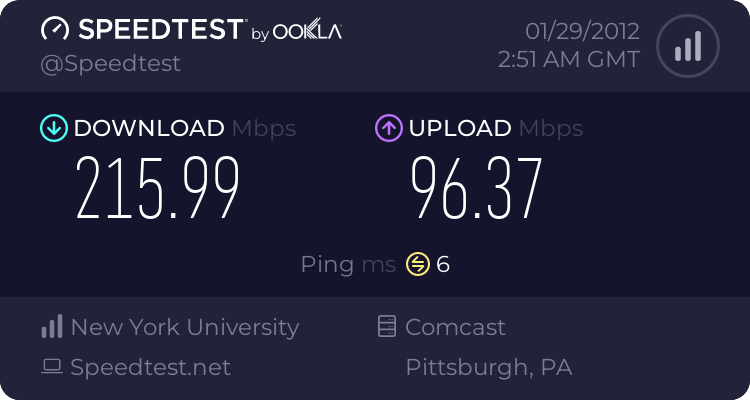The width and height of the screenshot is (750, 400).
Task: Click the Speedtest gauge logo icon
Action: click(55, 30)
